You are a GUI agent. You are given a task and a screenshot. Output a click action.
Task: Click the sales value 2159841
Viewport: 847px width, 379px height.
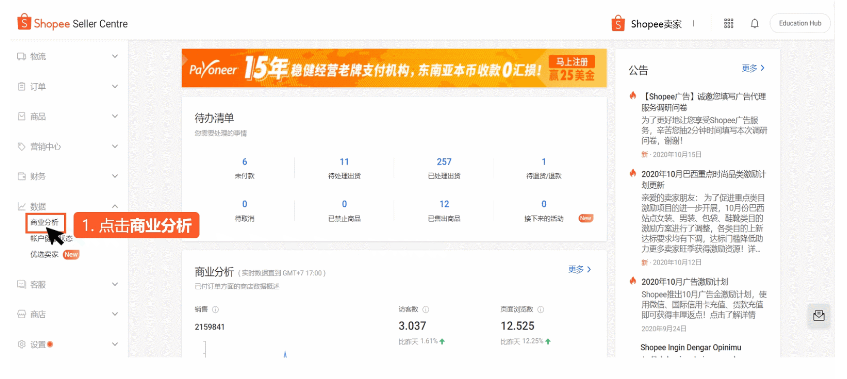[210, 327]
